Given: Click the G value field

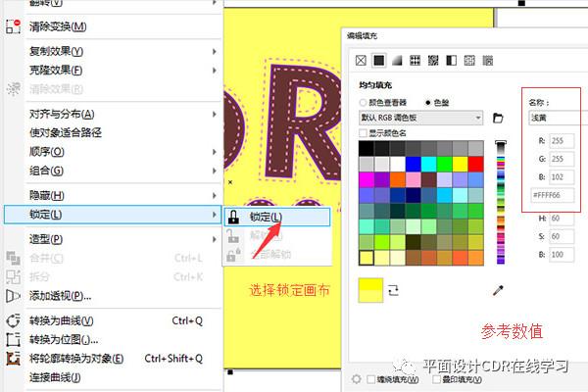Looking at the screenshot, I should coord(562,159).
